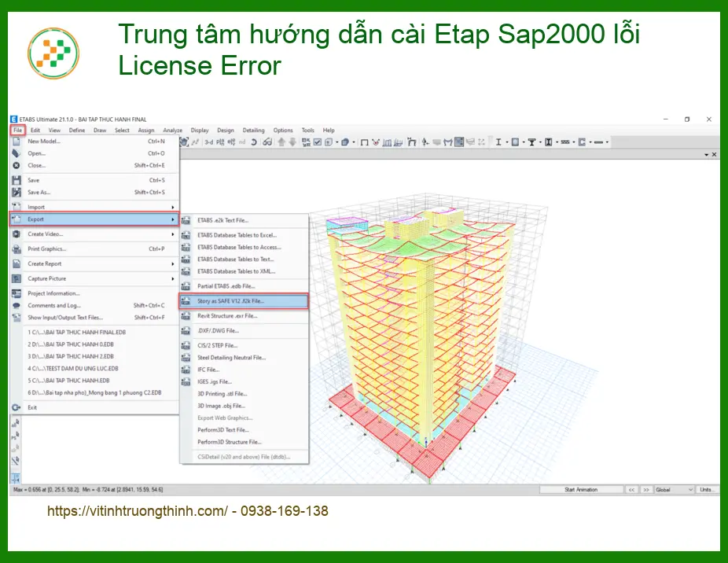Click the New Model page icon
Viewport: 728px width, 563px height.
(17, 142)
